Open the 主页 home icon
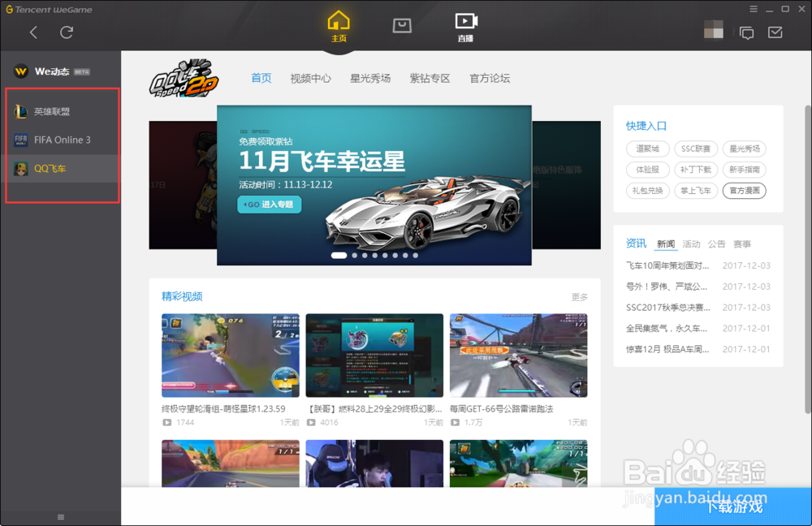 339,27
